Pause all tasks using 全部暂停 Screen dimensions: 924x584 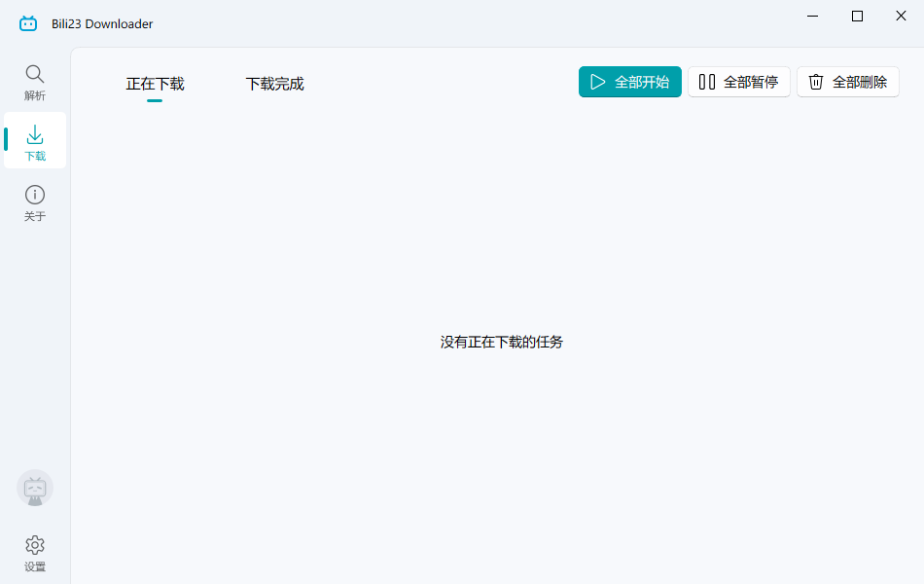(x=739, y=82)
